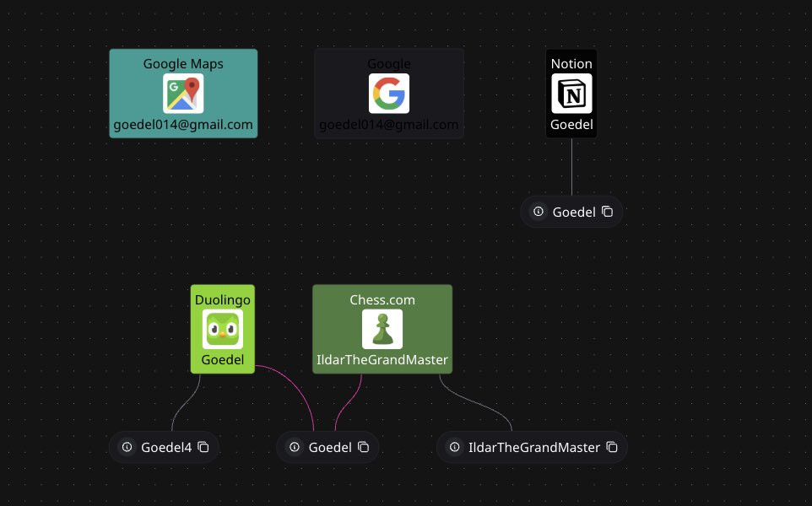Click the Chess.com pawn logo
Screen dimensions: 812x506
click(x=382, y=329)
